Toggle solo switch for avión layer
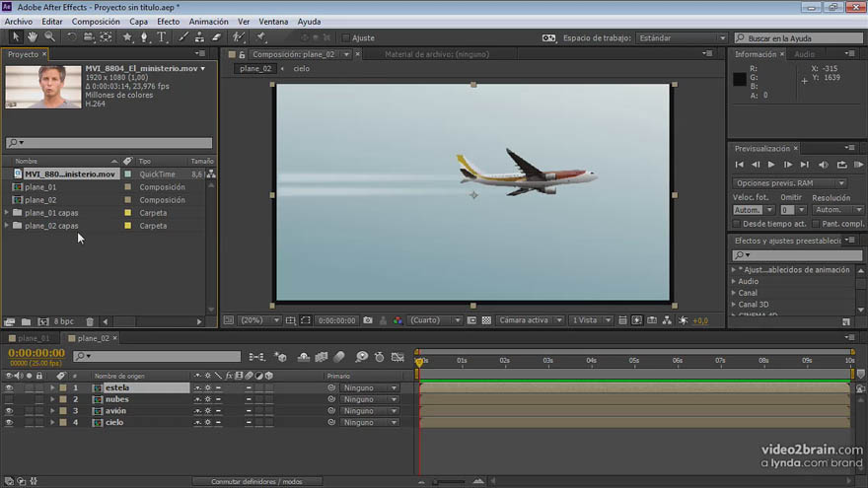 pos(29,411)
